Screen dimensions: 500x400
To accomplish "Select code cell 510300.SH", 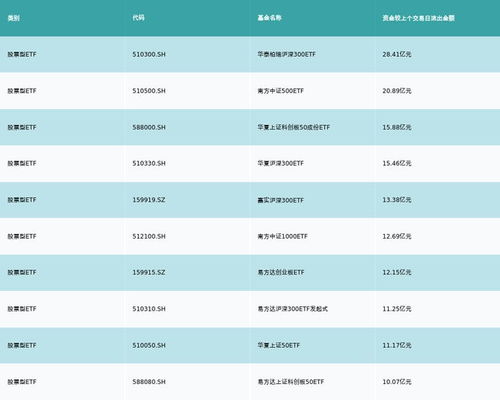I will click(x=149, y=54).
